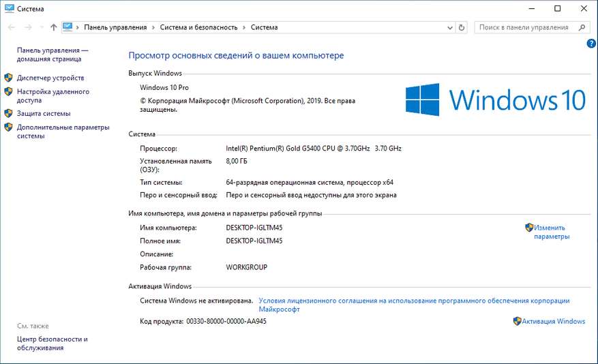Click 'Перо и сенсорный ввод недоступны' text
The height and width of the screenshot is (364, 598).
click(311, 195)
